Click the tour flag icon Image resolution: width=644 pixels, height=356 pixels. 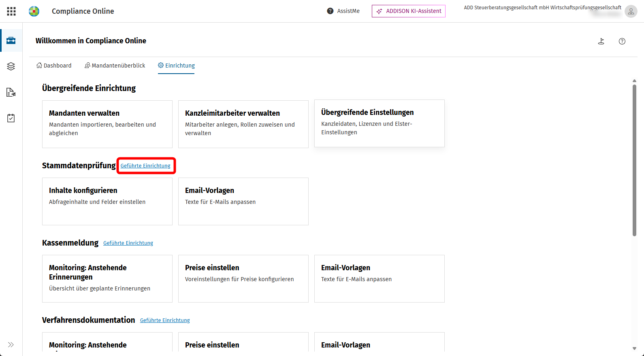(x=601, y=41)
